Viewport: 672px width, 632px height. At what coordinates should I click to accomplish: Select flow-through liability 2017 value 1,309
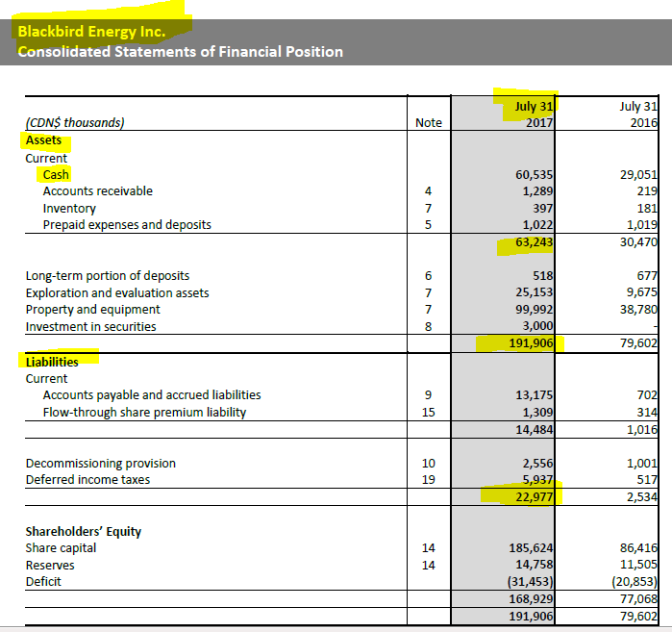click(537, 413)
